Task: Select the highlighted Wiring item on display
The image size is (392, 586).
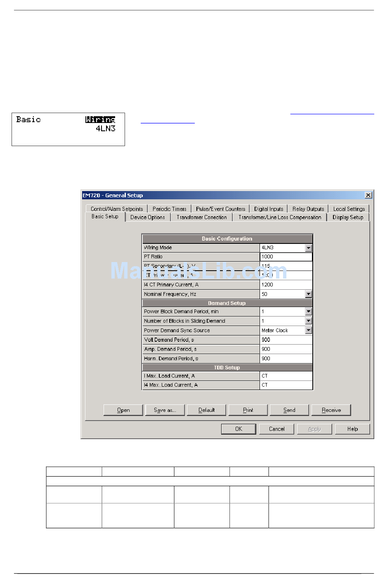Action: click(x=100, y=120)
